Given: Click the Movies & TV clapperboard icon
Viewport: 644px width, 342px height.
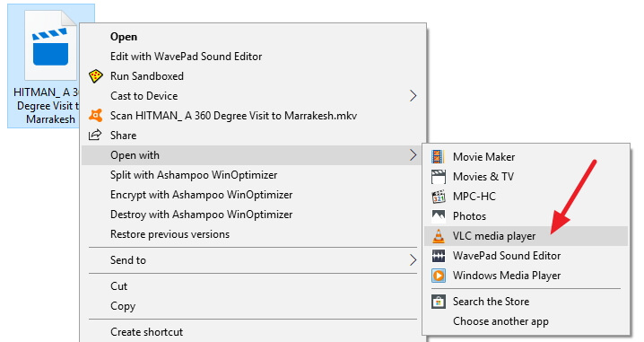Looking at the screenshot, I should coord(439,176).
